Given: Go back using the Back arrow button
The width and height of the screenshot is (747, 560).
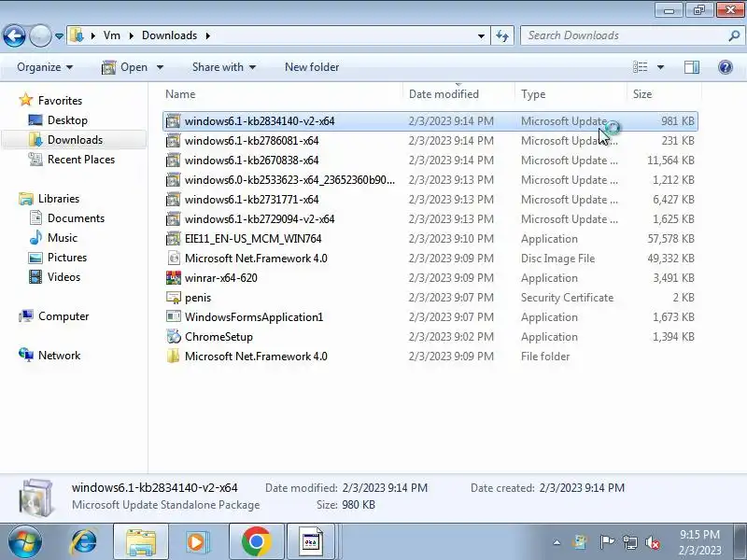Looking at the screenshot, I should pos(14,35).
